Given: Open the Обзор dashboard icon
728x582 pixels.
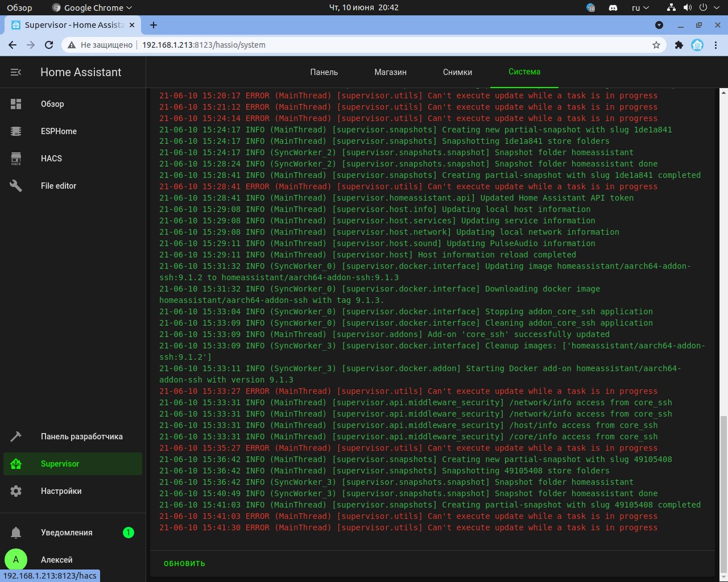Looking at the screenshot, I should click(x=16, y=104).
